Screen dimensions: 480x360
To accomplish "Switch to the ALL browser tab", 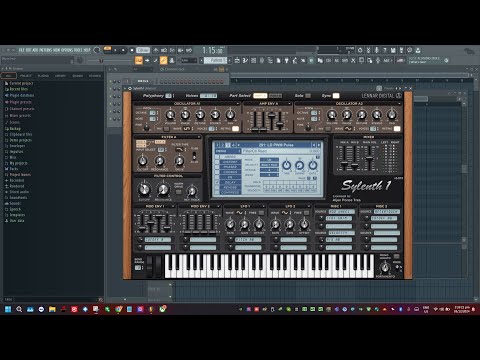I will (x=8, y=76).
